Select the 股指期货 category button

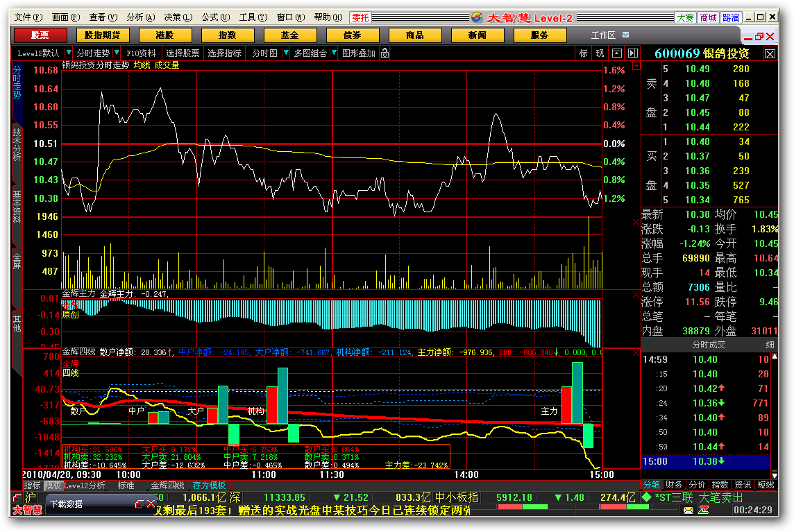click(102, 35)
